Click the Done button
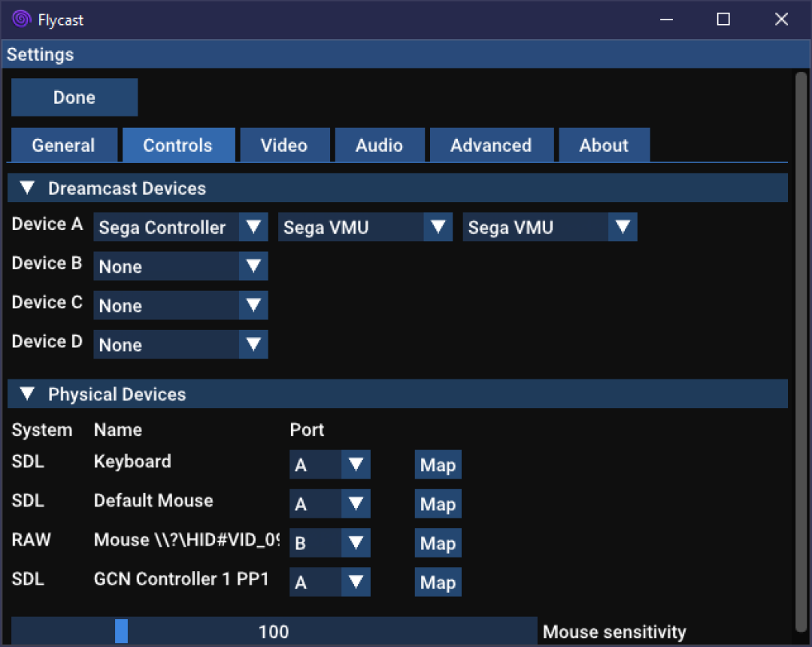 point(74,97)
